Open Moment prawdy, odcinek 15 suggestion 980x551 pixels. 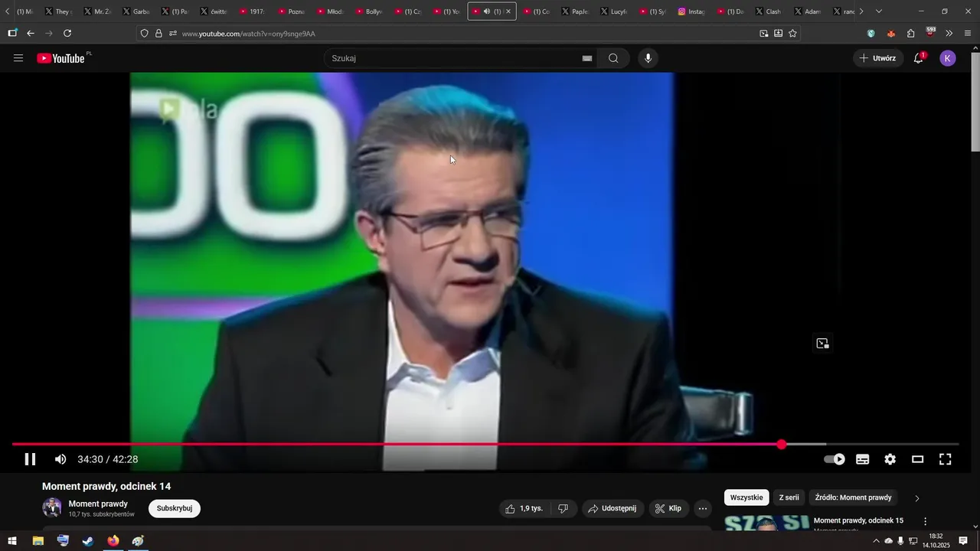pyautogui.click(x=858, y=520)
